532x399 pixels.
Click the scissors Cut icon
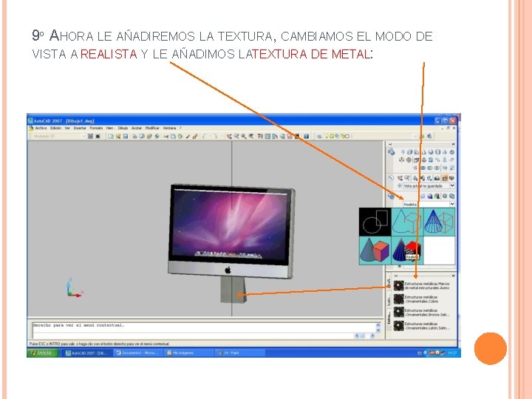(x=166, y=137)
